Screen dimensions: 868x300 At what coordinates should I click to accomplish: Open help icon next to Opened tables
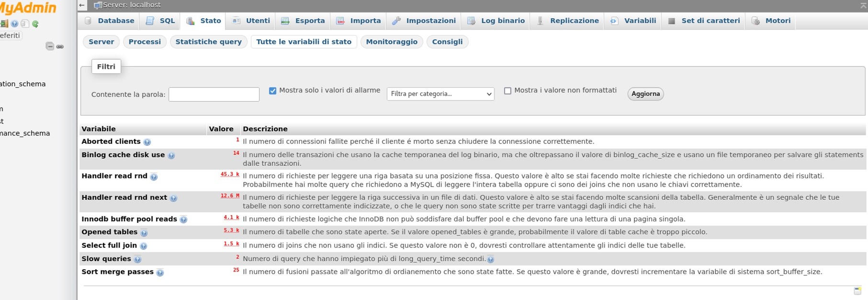pyautogui.click(x=144, y=233)
